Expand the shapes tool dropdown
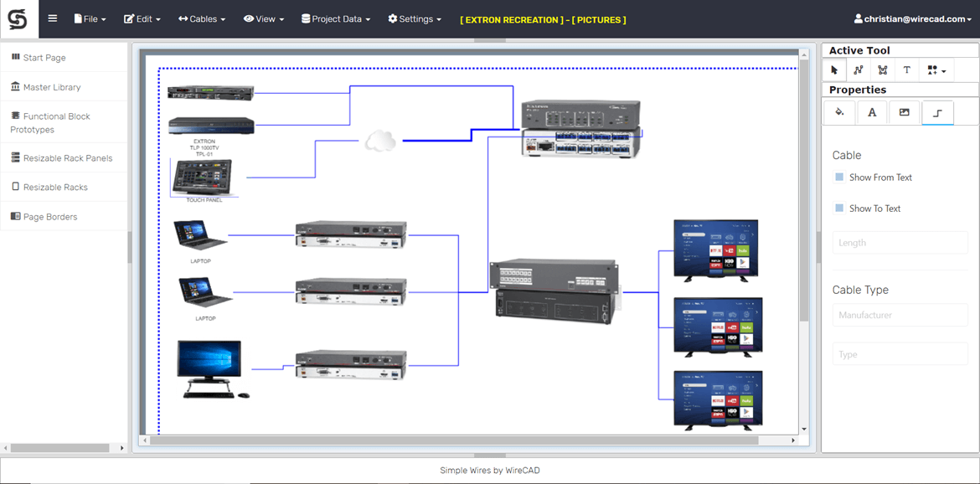This screenshot has height=484, width=980. tap(936, 70)
